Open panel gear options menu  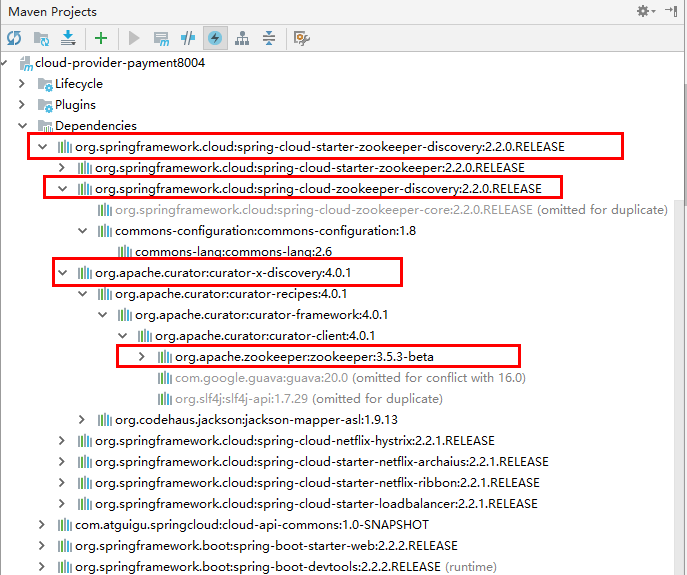[x=645, y=11]
